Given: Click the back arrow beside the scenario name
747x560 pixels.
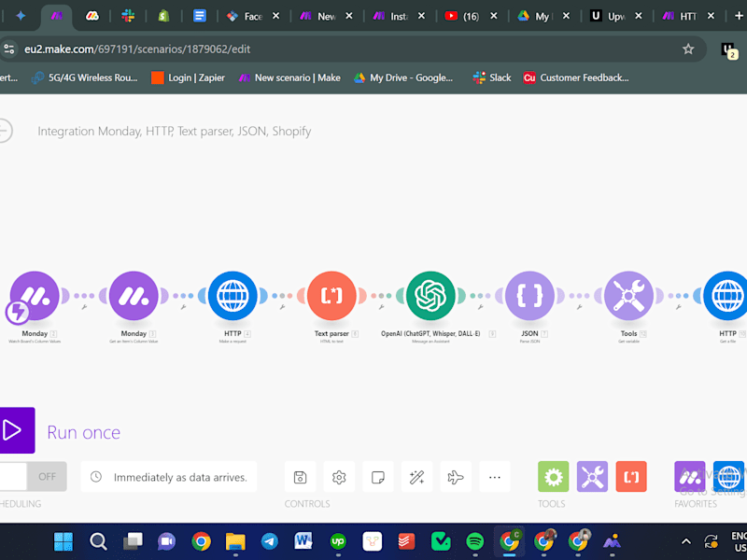Looking at the screenshot, I should (x=5, y=131).
